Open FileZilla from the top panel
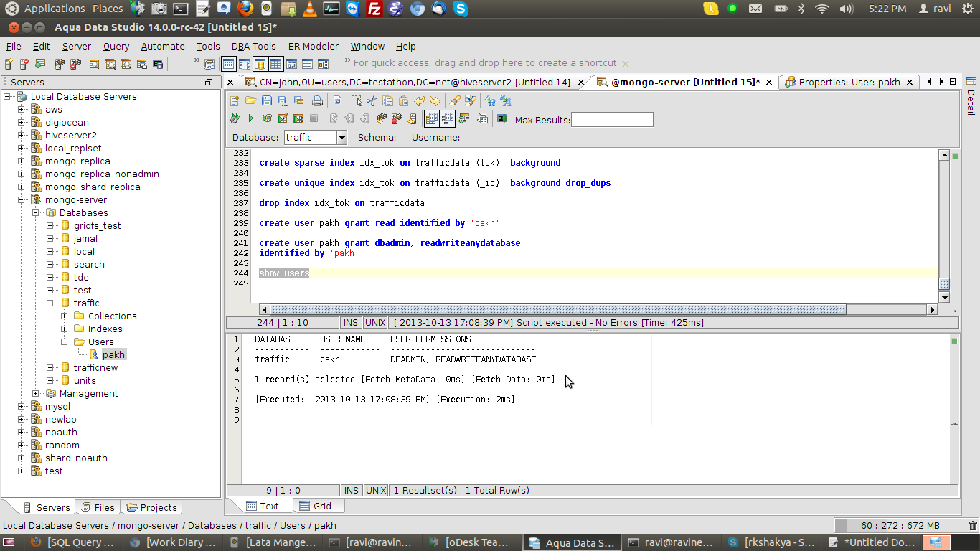 pos(374,9)
